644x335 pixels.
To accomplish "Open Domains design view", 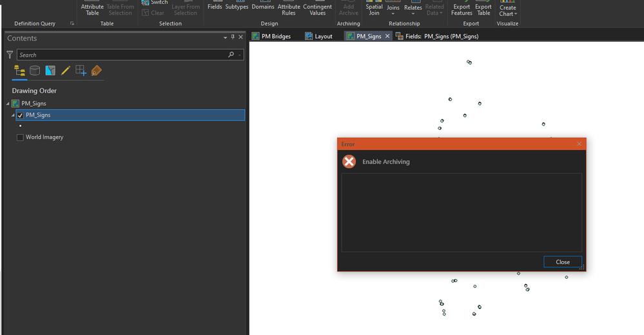I will (263, 6).
